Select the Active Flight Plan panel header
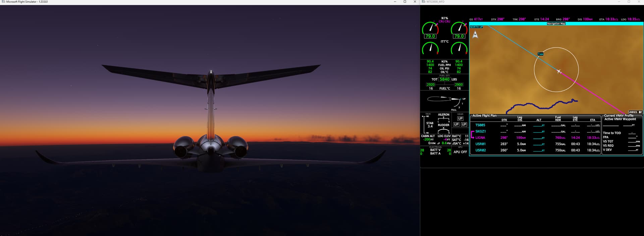The image size is (644, 236). pos(484,116)
